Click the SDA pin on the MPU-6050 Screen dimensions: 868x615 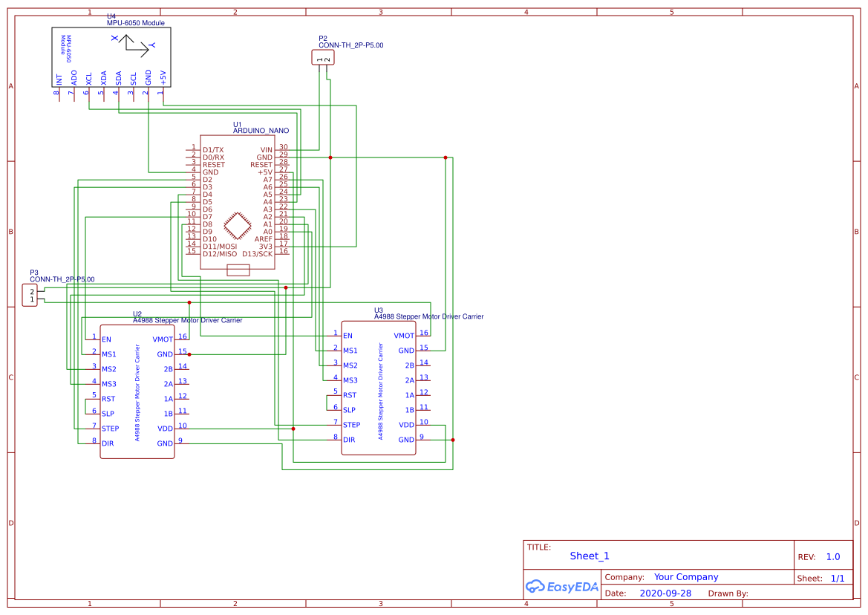pyautogui.click(x=118, y=77)
